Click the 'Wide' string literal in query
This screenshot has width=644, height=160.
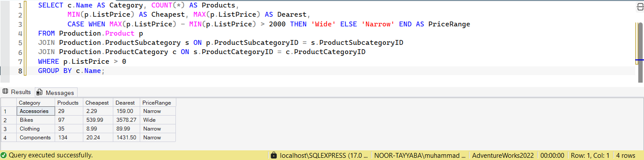point(324,24)
